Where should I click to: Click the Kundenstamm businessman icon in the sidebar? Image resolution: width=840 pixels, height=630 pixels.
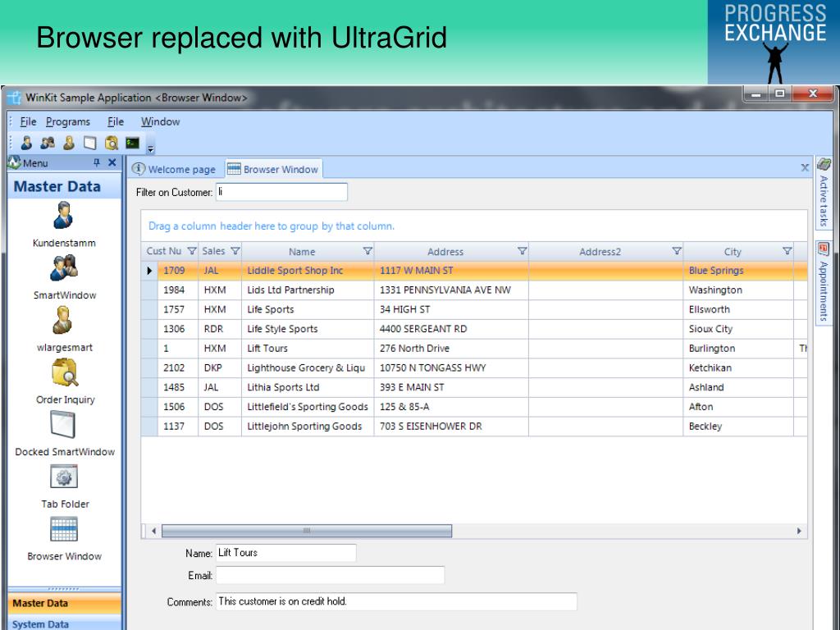63,216
